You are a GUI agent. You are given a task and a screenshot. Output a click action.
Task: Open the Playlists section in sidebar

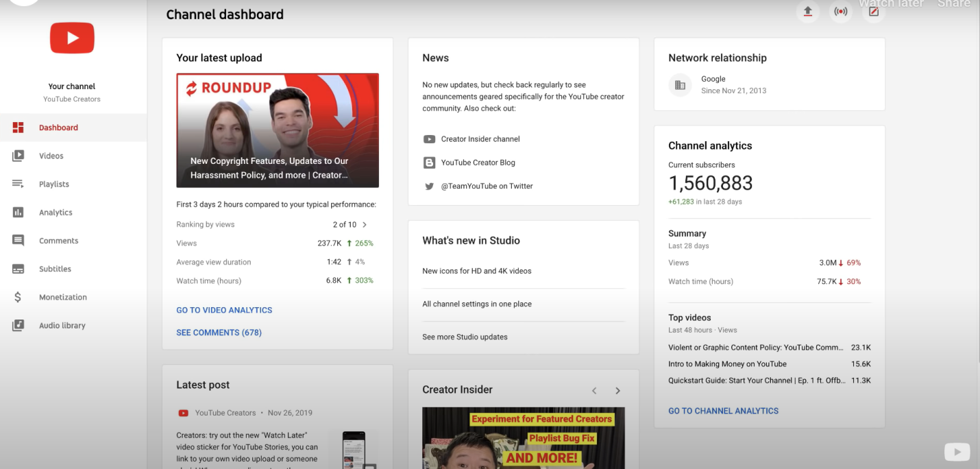tap(53, 184)
